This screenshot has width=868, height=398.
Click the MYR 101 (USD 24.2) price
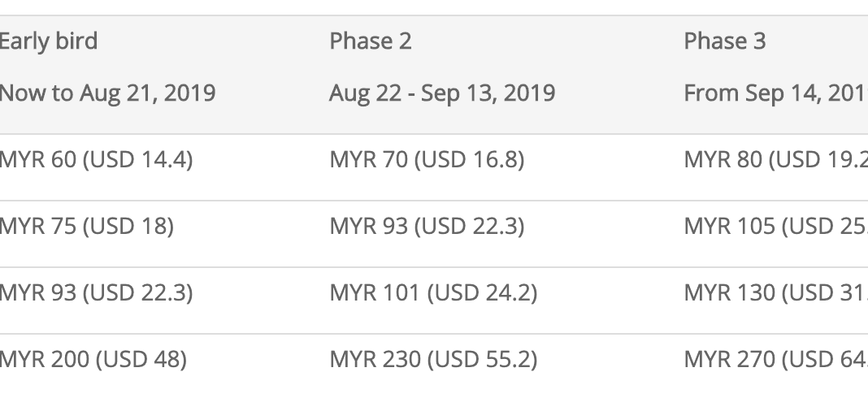[433, 292]
